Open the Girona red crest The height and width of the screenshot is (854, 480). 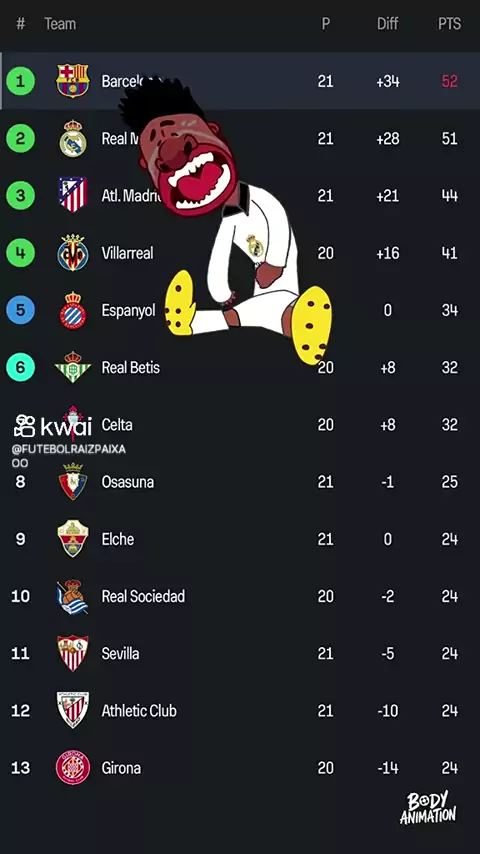(72, 767)
